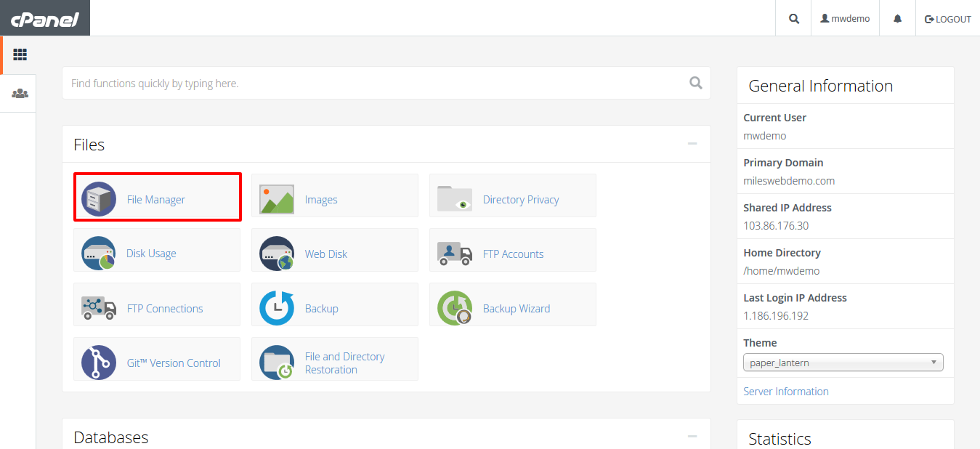Open the Server Information link
This screenshot has width=980, height=449.
click(x=786, y=391)
